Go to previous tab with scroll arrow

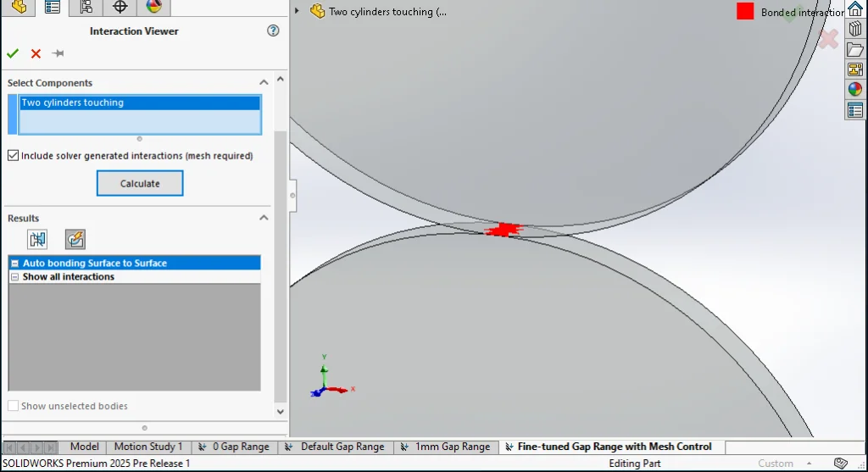23,447
